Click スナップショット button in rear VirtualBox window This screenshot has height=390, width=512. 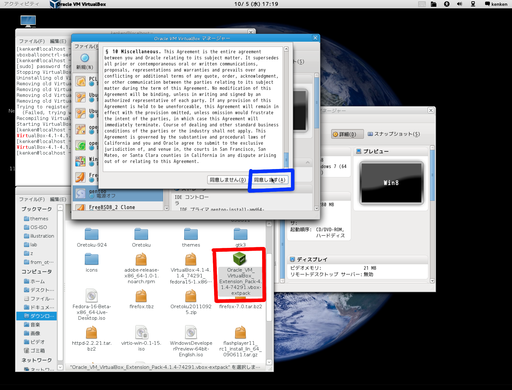(x=393, y=134)
